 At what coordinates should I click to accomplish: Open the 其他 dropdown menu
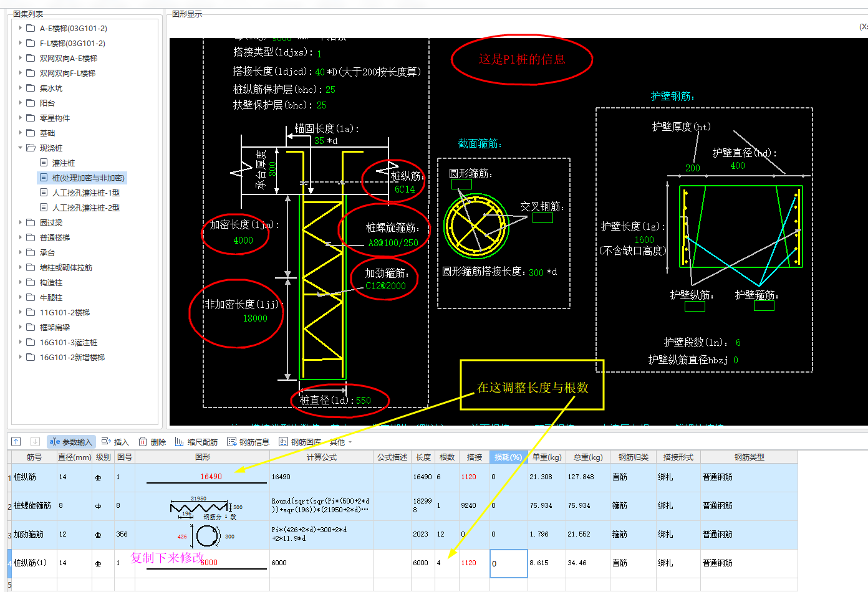point(340,442)
